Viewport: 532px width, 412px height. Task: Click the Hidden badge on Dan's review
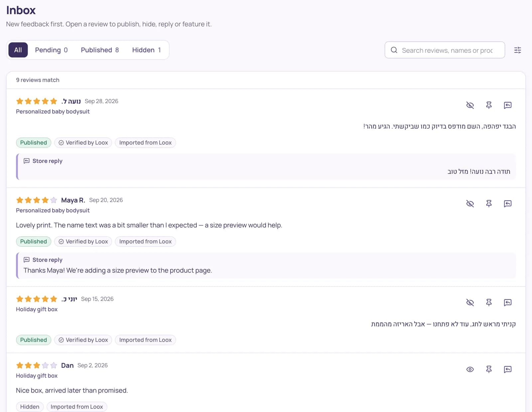coord(30,407)
